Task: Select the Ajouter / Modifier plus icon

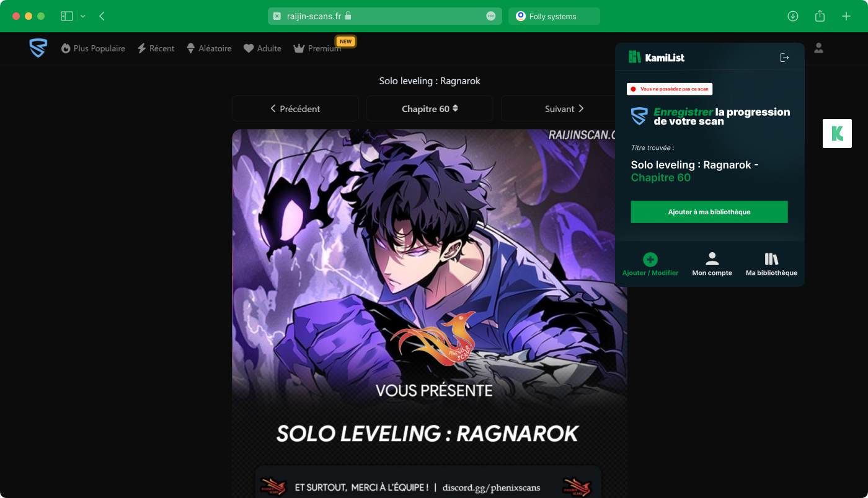Action: point(650,260)
